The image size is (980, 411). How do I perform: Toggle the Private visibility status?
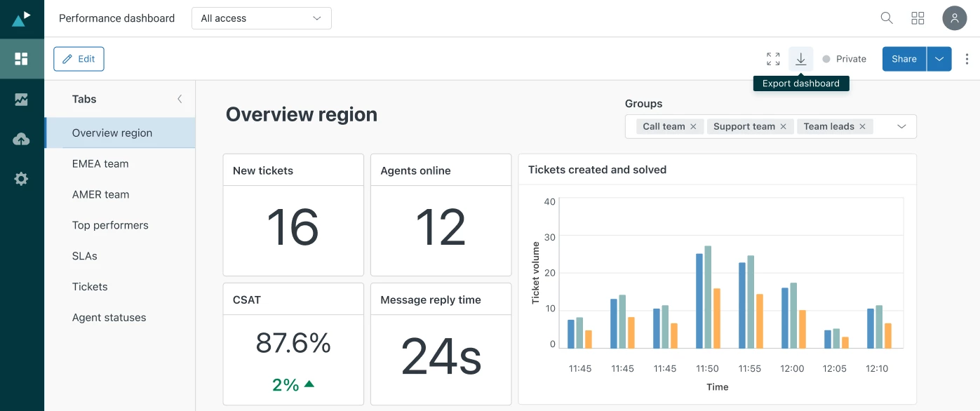(x=845, y=59)
